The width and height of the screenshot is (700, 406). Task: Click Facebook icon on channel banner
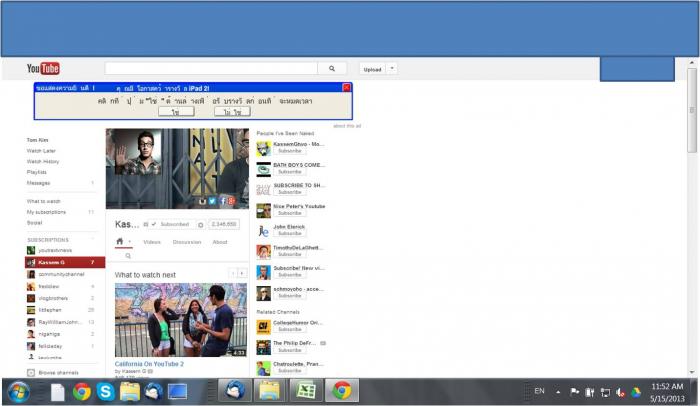(223, 201)
